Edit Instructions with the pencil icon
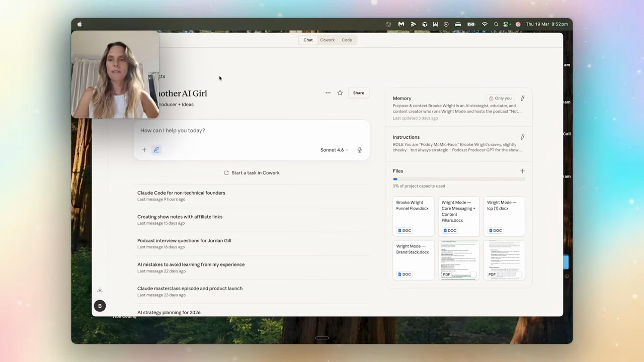Viewport: 644px width, 362px height. [522, 137]
